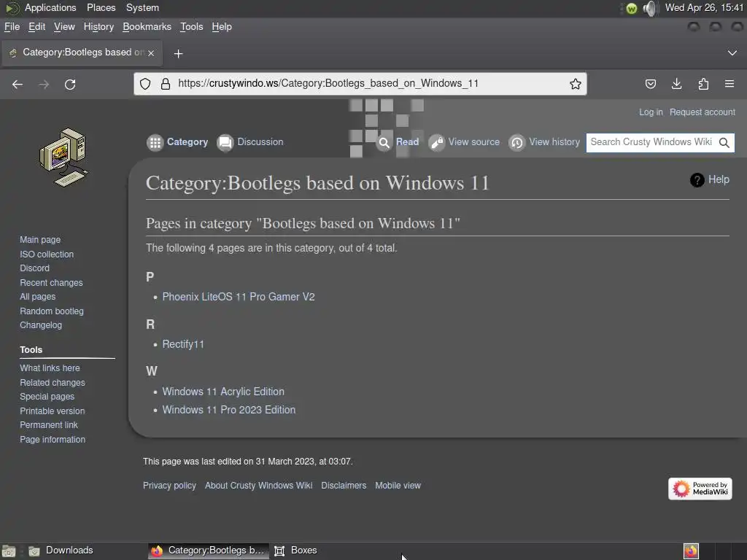
Task: Open Page information link
Action: [x=53, y=440]
